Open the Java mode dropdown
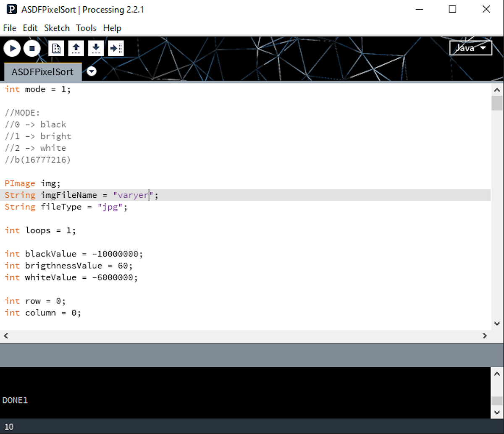Image resolution: width=504 pixels, height=434 pixels. coord(470,48)
